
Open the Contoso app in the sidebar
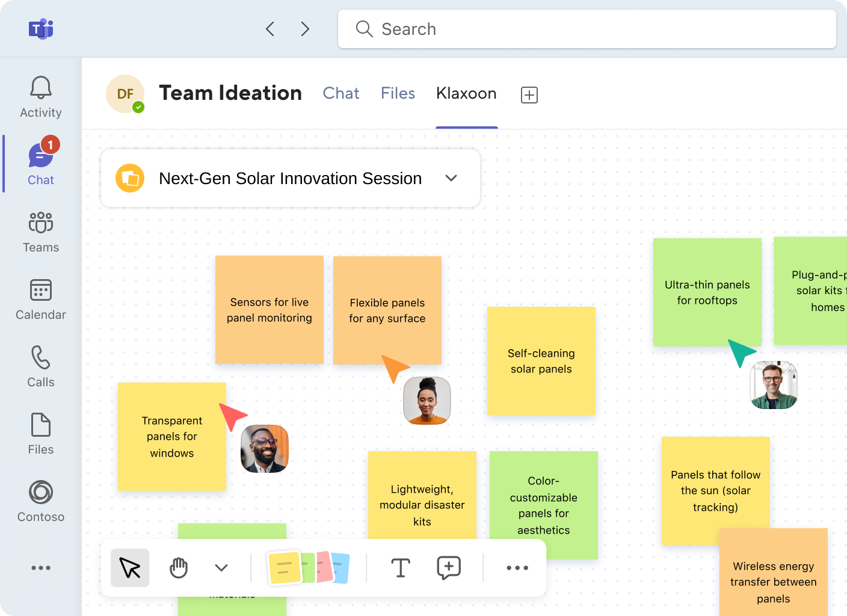40,500
